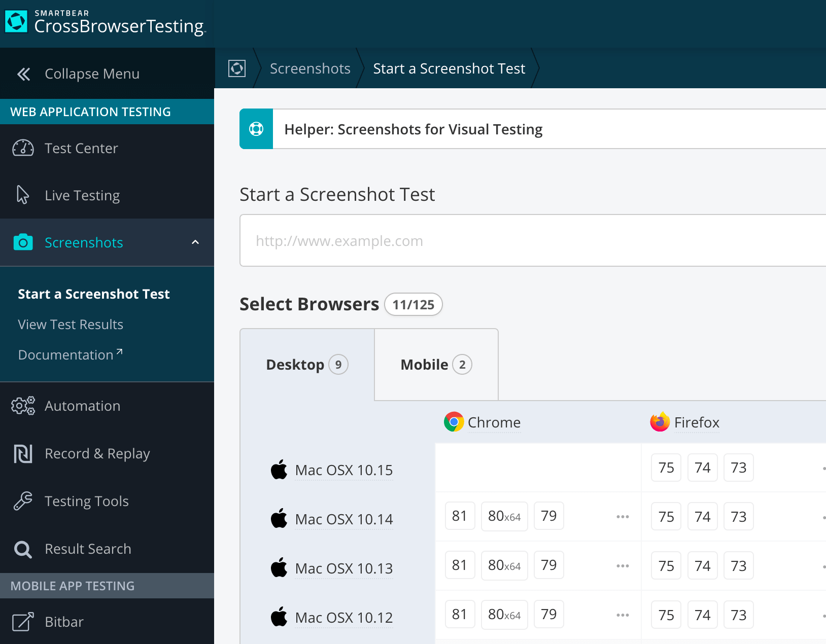Switch to the Mobile tab
826x644 pixels.
(x=436, y=365)
